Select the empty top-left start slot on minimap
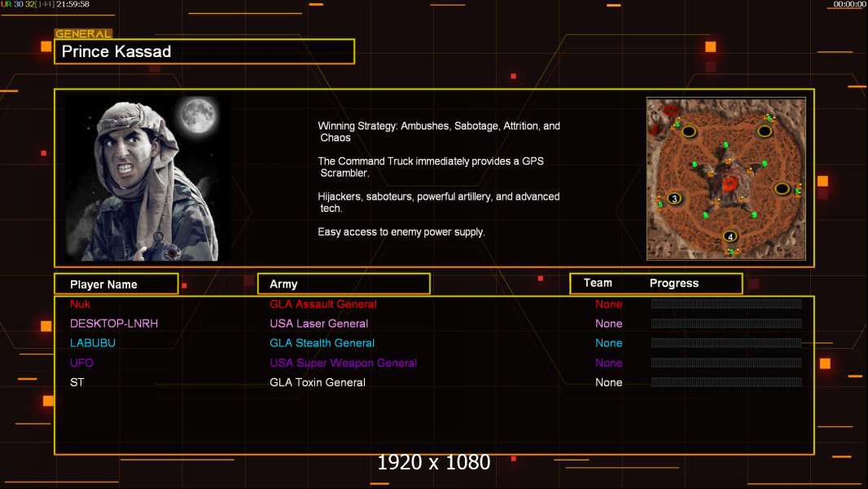The height and width of the screenshot is (489, 868). 689,131
